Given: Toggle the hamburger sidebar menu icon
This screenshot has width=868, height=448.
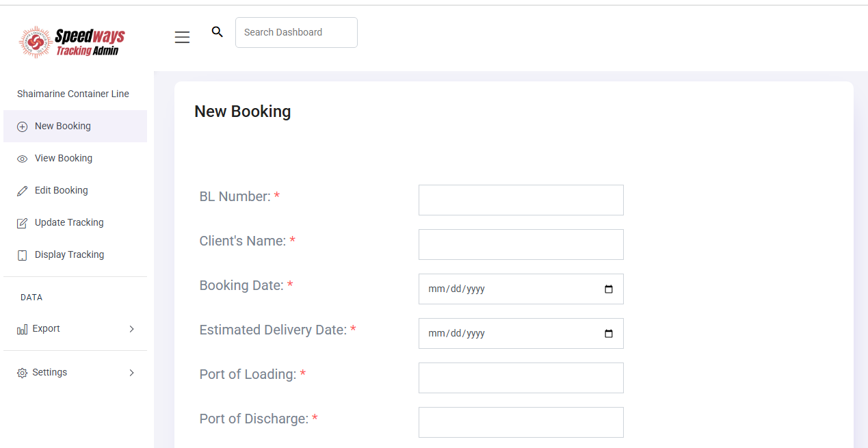Looking at the screenshot, I should click(182, 38).
